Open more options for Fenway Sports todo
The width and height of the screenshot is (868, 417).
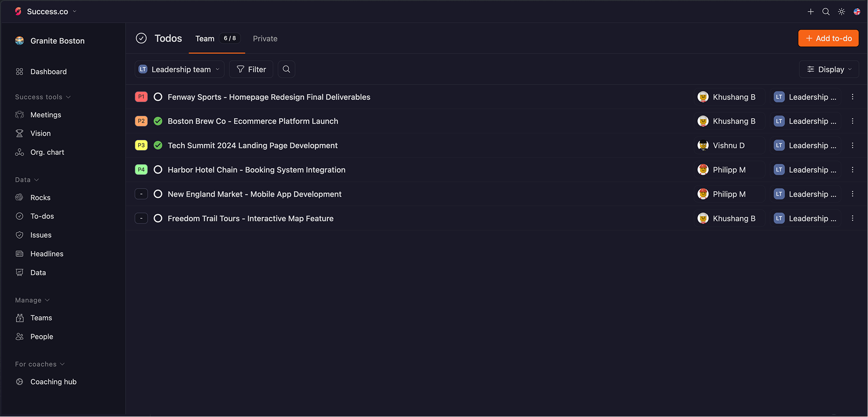(x=853, y=97)
